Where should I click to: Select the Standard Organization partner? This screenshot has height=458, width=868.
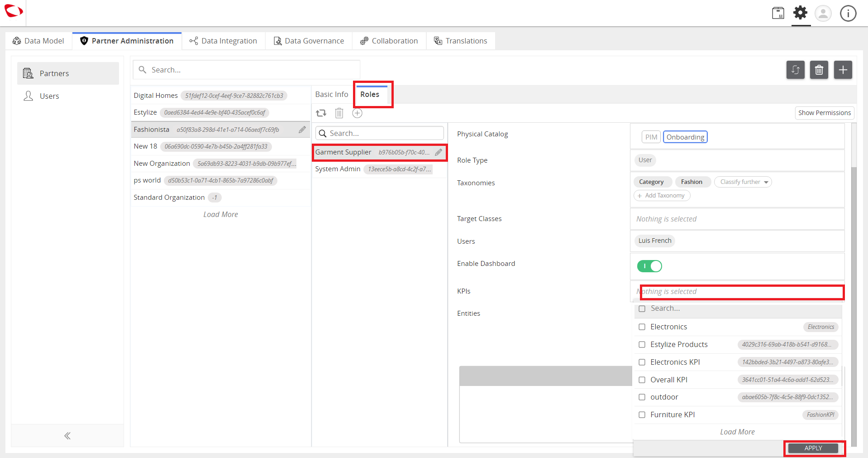pos(220,198)
